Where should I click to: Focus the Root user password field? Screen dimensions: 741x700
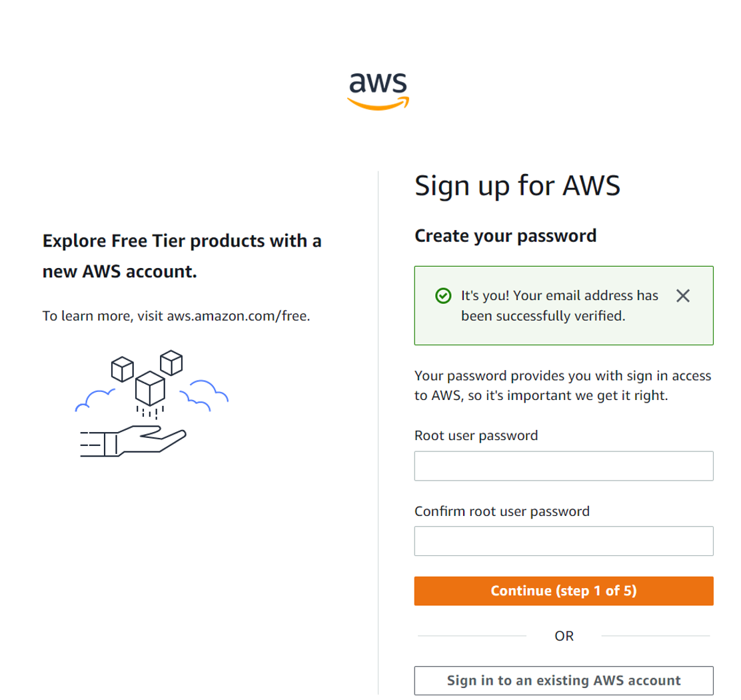(564, 466)
